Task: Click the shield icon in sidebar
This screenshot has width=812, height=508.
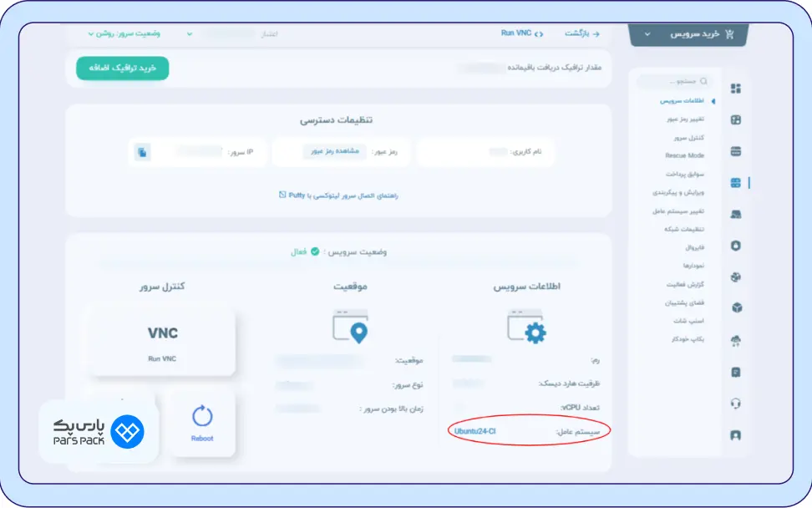Action: (x=735, y=246)
